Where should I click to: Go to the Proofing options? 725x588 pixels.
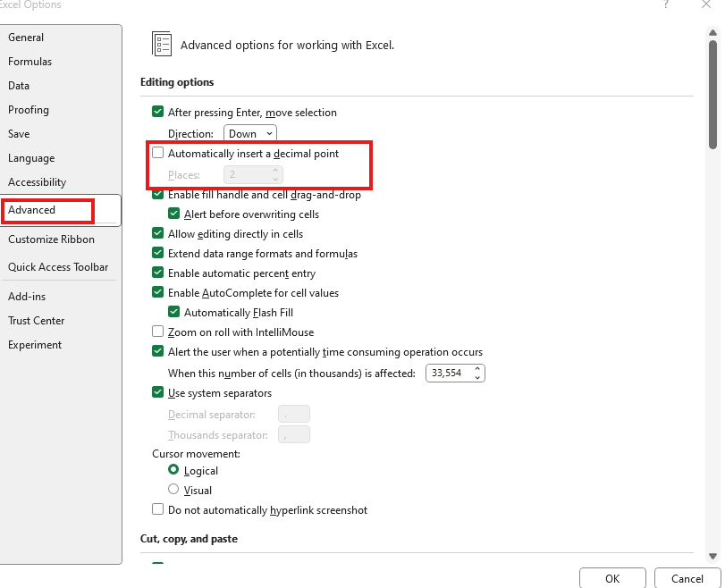tap(29, 110)
